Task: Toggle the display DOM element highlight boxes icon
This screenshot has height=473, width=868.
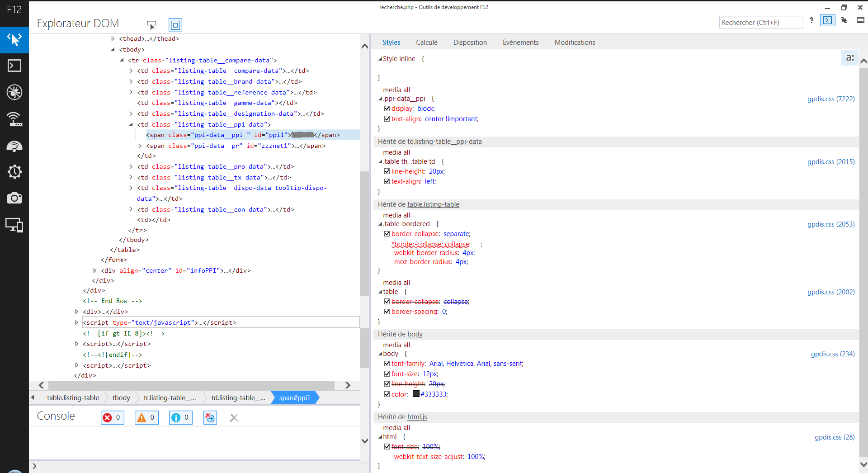Action: (x=175, y=25)
